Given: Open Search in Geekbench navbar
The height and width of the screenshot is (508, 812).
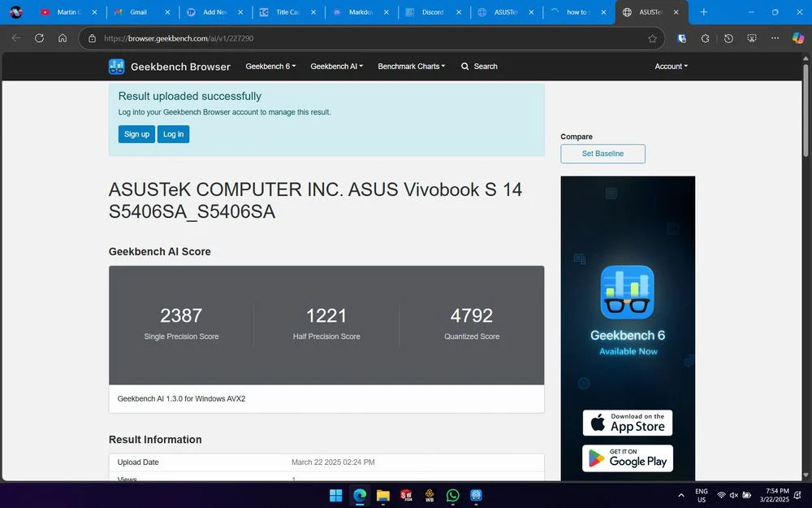Looking at the screenshot, I should pos(480,67).
